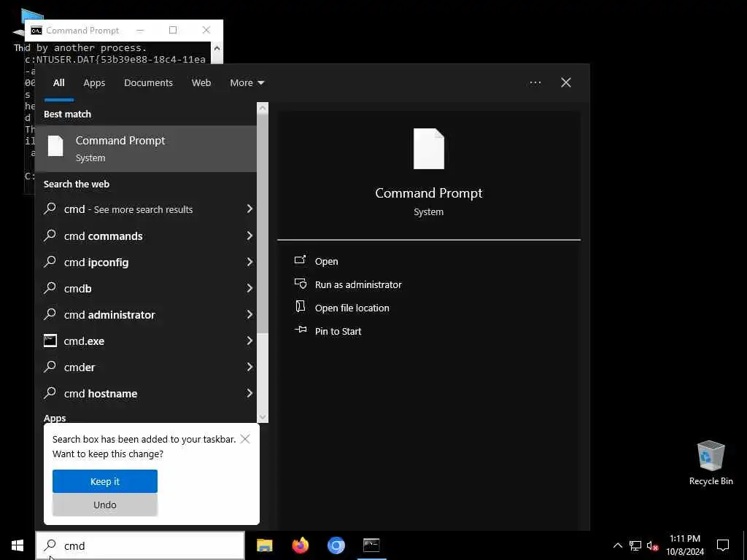Screen dimensions: 747x560
Task: Expand the cmd administrator suggestion arrow
Action: (x=249, y=314)
